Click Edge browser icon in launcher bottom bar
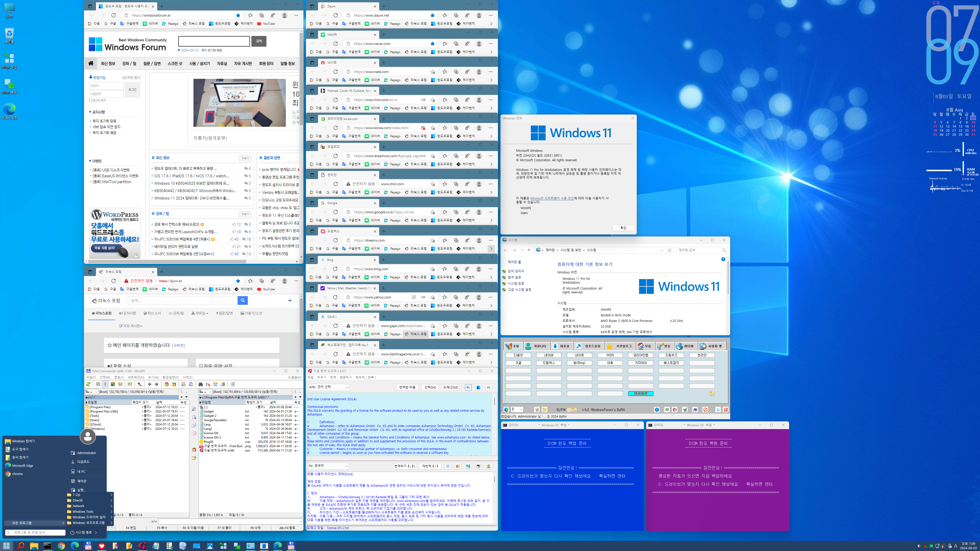The image size is (980, 551). pyautogui.click(x=506, y=409)
